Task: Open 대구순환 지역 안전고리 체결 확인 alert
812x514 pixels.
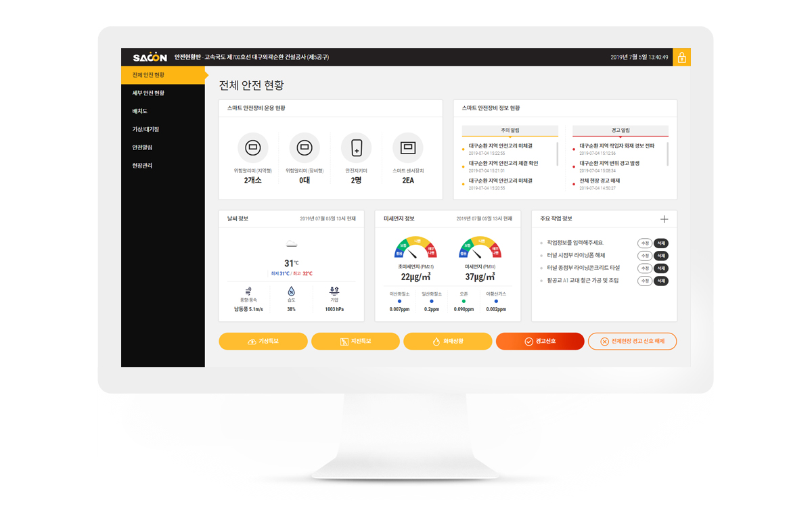Action: tap(503, 164)
